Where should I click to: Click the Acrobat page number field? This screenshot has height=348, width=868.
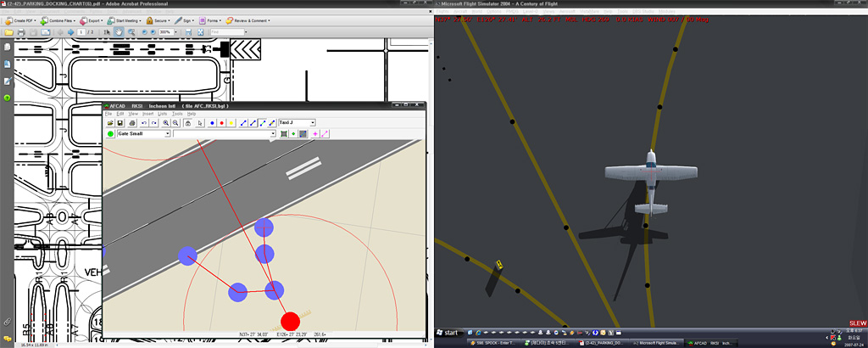pos(81,32)
